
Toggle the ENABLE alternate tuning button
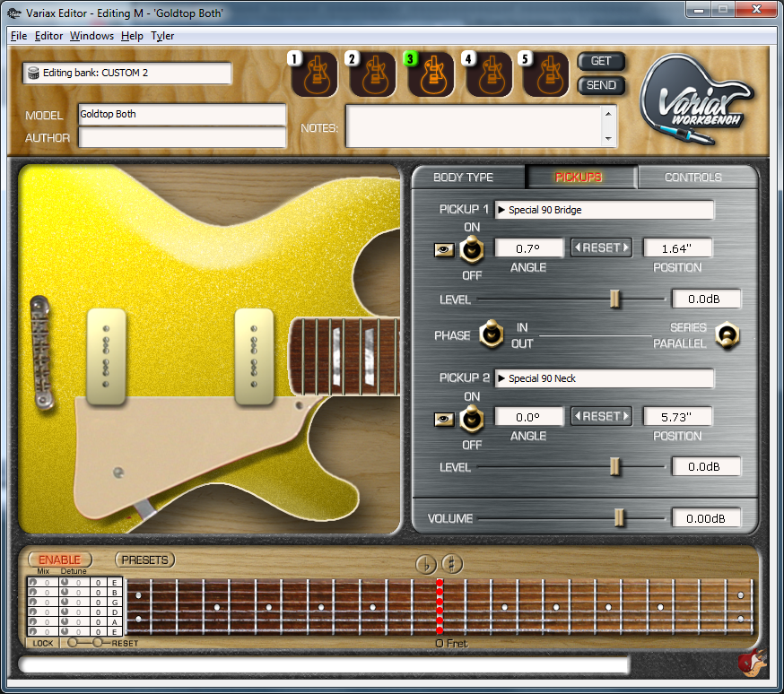pyautogui.click(x=60, y=560)
